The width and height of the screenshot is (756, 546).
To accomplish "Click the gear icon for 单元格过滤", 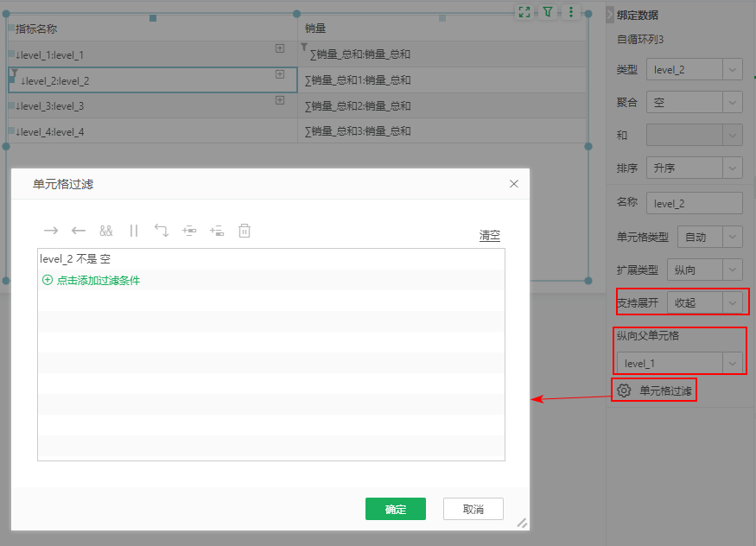I will [624, 390].
